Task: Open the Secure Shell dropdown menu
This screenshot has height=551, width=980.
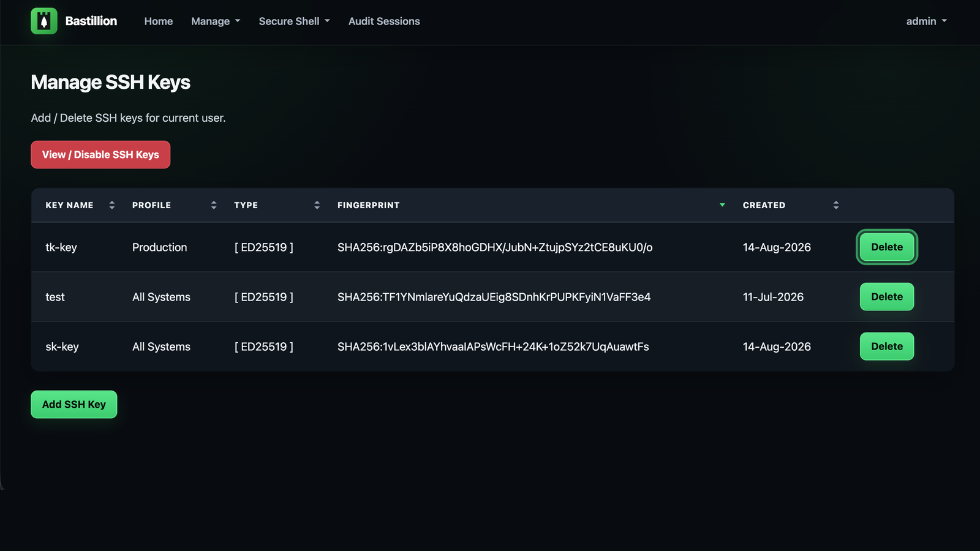Action: [294, 21]
